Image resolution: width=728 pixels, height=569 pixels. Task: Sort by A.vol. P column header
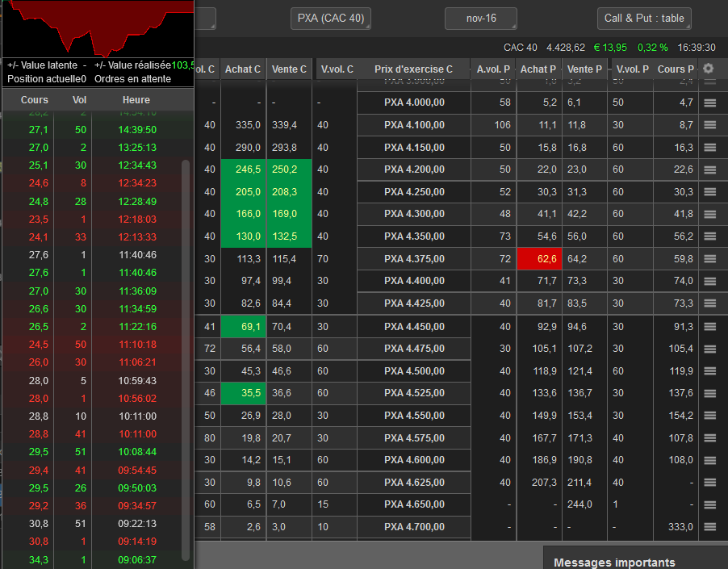(x=493, y=69)
